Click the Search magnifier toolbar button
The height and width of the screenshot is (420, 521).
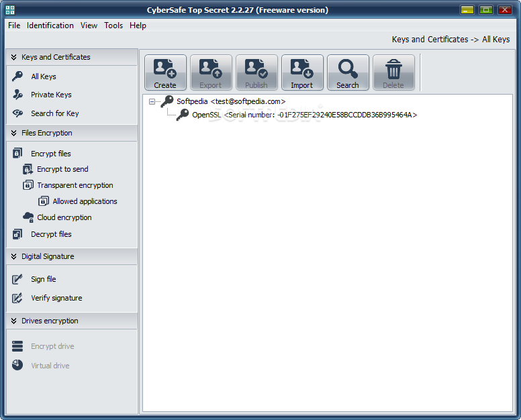pyautogui.click(x=348, y=72)
